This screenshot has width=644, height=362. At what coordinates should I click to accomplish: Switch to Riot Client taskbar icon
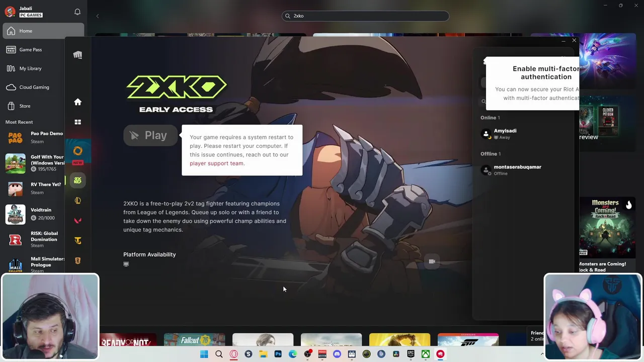(440, 354)
